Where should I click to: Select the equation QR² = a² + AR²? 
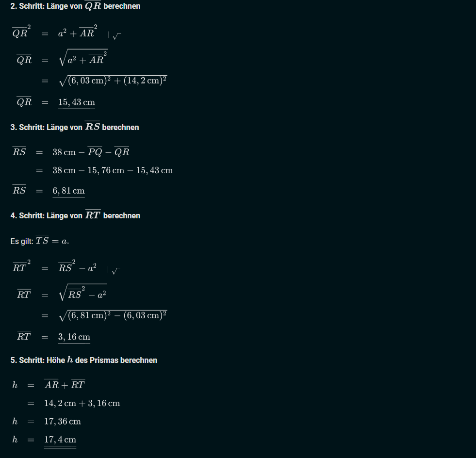pyautogui.click(x=53, y=33)
